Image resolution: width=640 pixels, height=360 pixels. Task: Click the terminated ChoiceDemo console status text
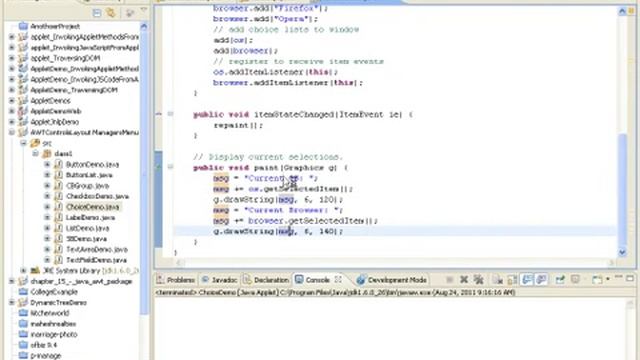pyautogui.click(x=335, y=292)
